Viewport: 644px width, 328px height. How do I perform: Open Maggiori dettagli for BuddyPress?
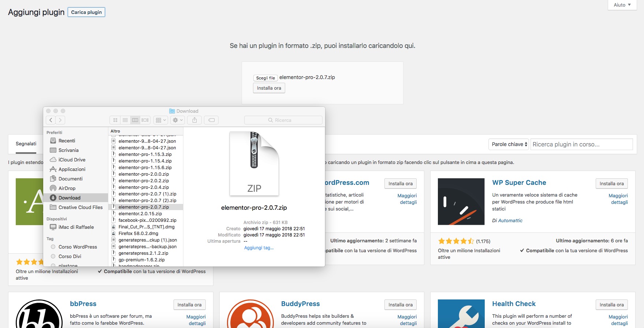(407, 320)
